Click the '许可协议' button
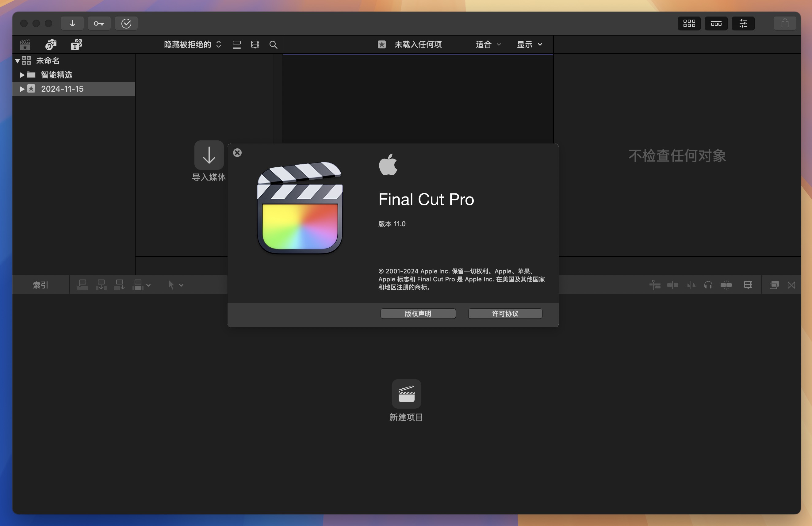The height and width of the screenshot is (526, 812). coord(505,314)
